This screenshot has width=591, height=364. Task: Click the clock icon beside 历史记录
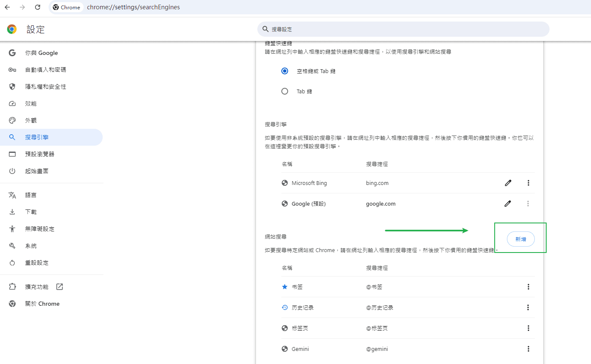pyautogui.click(x=285, y=307)
